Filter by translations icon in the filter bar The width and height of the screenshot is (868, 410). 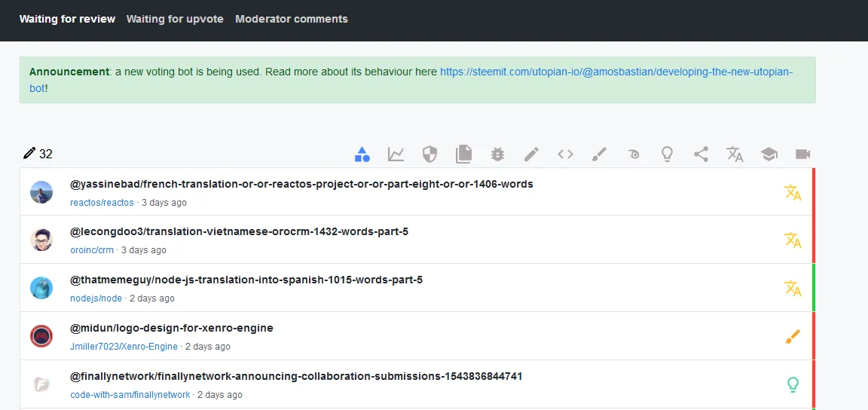point(735,155)
